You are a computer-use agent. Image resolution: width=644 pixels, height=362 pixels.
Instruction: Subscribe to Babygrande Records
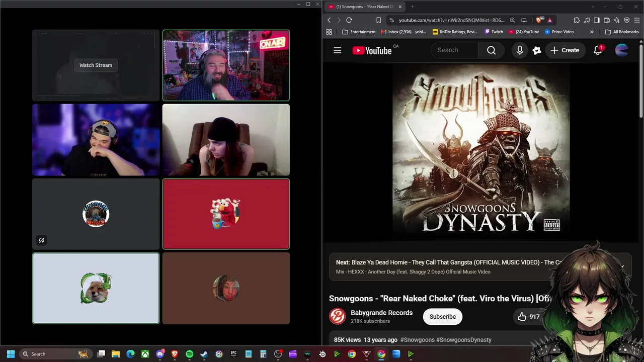coord(443,317)
